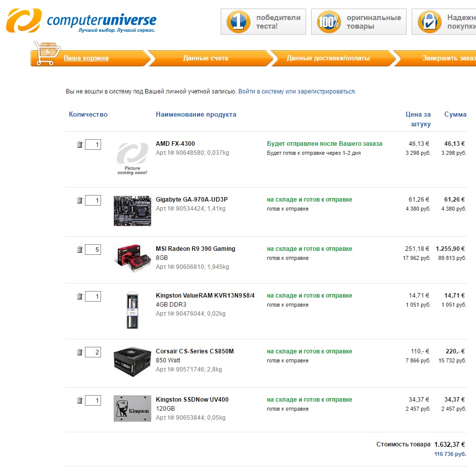476x468 pixels.
Task: Go to the Данные доставки/оплаты step
Action: pyautogui.click(x=328, y=58)
